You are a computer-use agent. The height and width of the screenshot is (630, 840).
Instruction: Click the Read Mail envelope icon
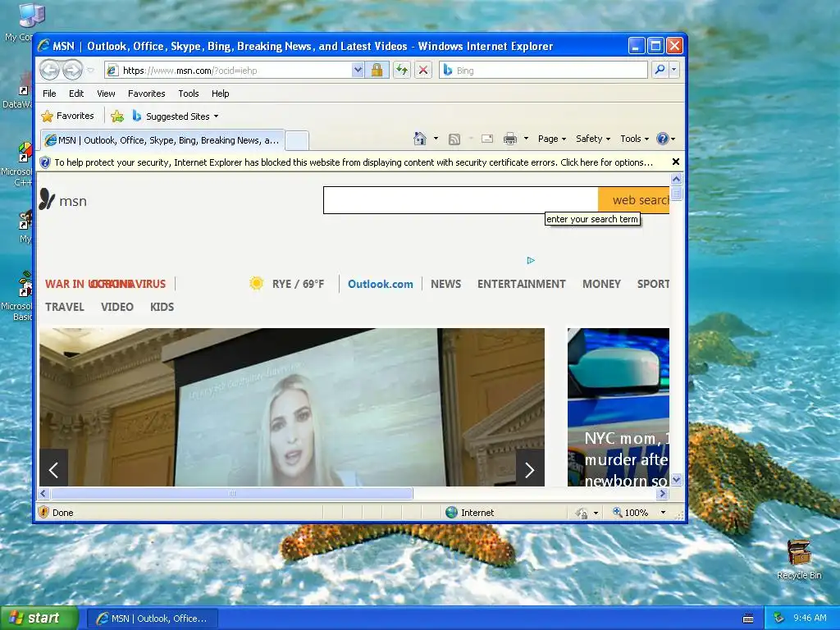tap(487, 139)
